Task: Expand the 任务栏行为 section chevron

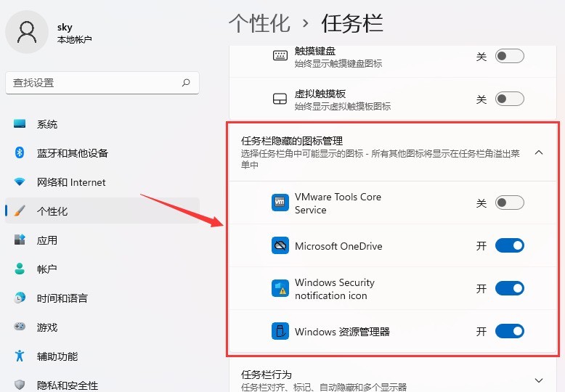Action: (539, 380)
